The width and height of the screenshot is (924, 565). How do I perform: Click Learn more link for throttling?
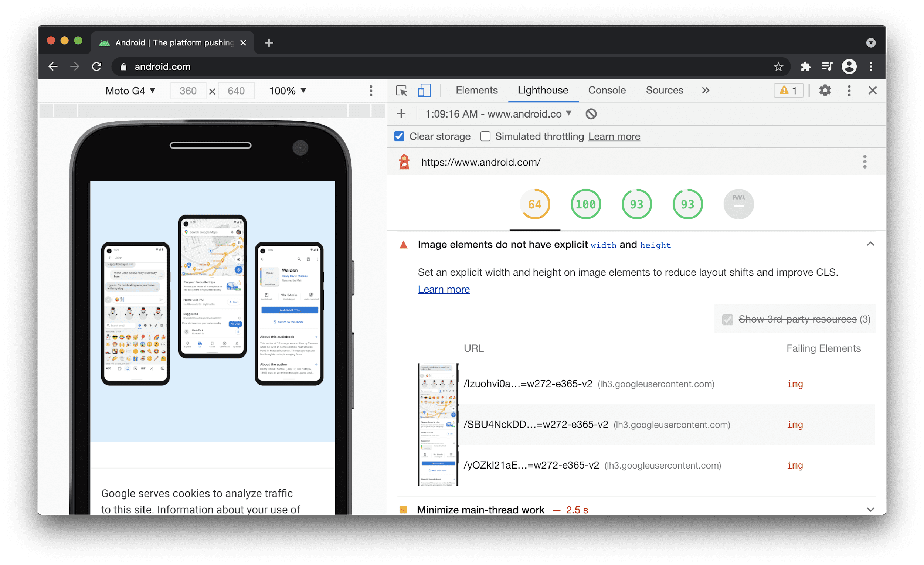pyautogui.click(x=614, y=137)
